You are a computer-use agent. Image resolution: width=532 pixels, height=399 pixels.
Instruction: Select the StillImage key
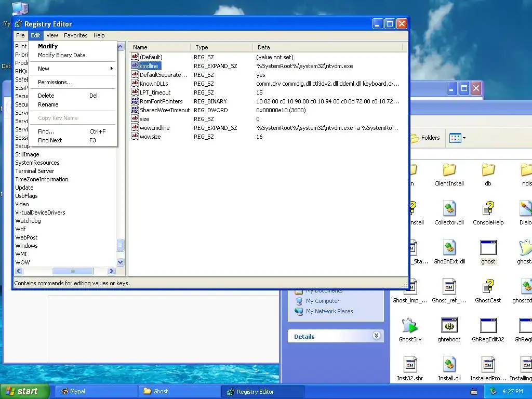point(27,154)
